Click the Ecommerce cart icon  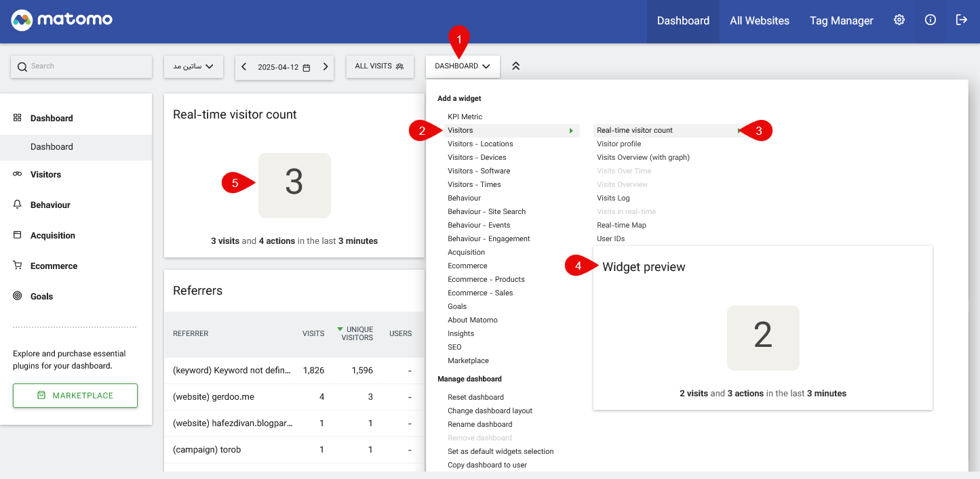[18, 266]
